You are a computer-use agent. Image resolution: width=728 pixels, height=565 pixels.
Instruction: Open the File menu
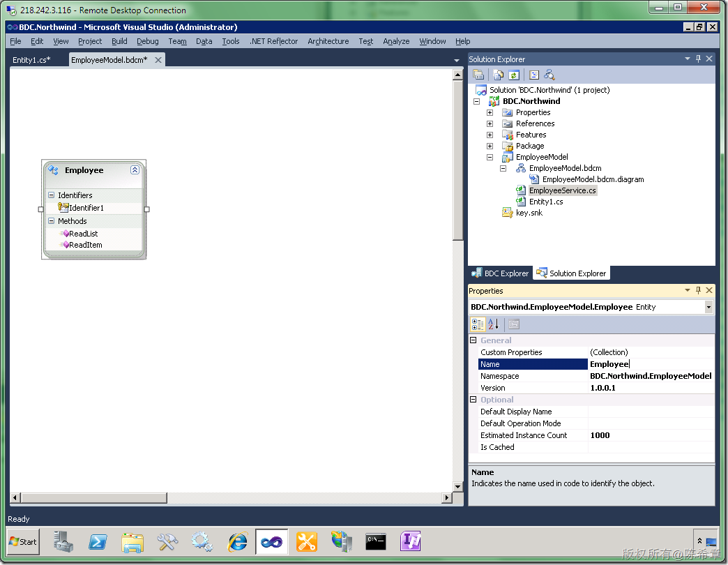15,41
